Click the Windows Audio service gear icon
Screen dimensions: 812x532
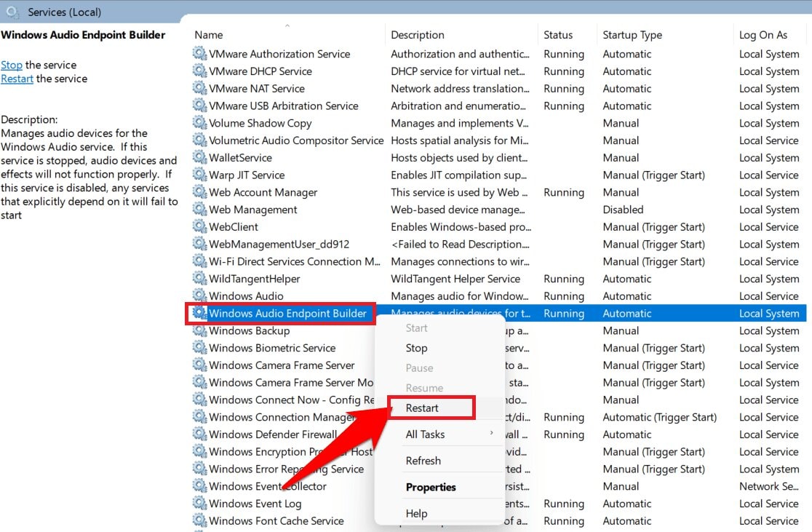pyautogui.click(x=199, y=296)
